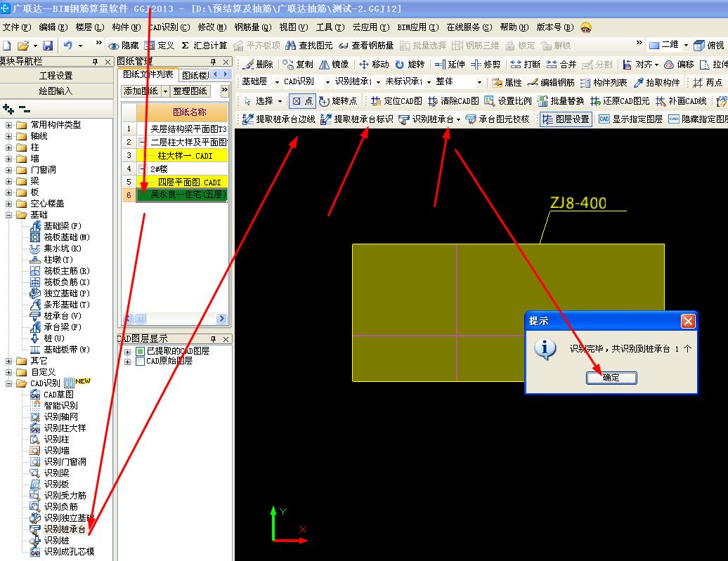This screenshot has width=728, height=561.
Task: Click the 编辑钢筋 tool
Action: click(x=551, y=83)
